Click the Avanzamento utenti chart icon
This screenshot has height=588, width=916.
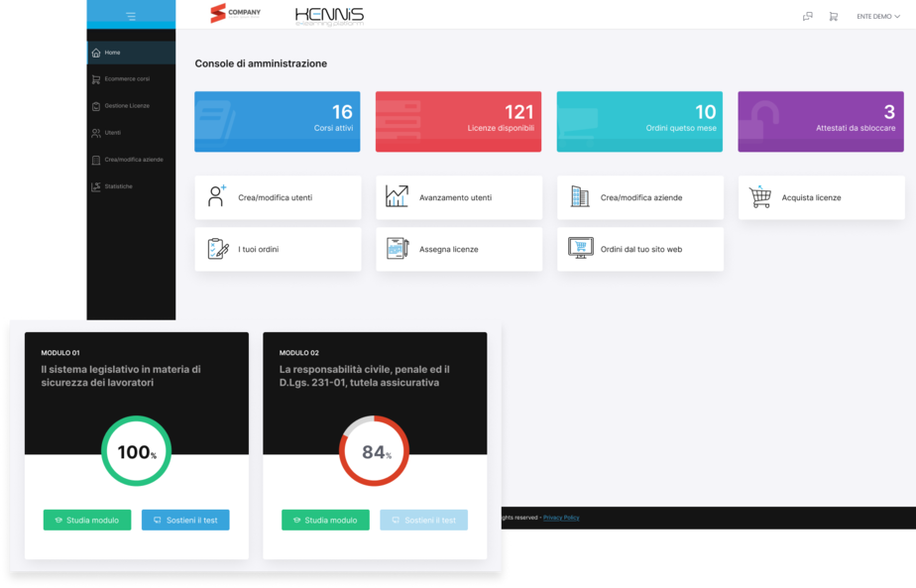point(397,196)
